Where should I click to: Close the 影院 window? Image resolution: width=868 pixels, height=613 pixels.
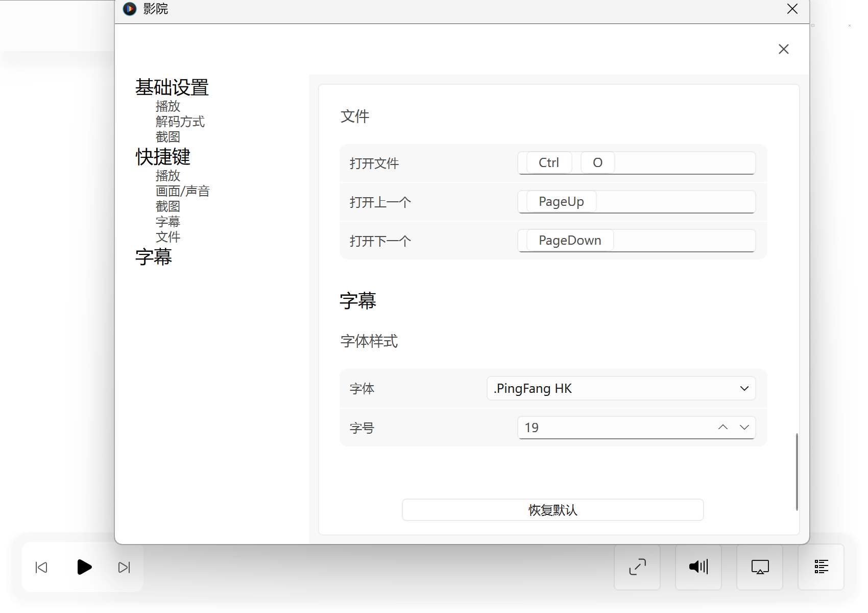click(792, 9)
